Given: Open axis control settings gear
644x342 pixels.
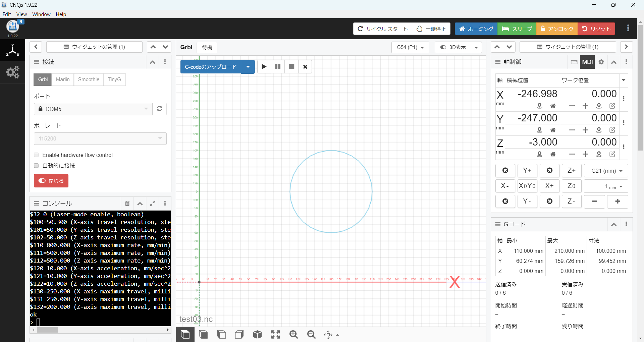Looking at the screenshot, I should (x=601, y=62).
